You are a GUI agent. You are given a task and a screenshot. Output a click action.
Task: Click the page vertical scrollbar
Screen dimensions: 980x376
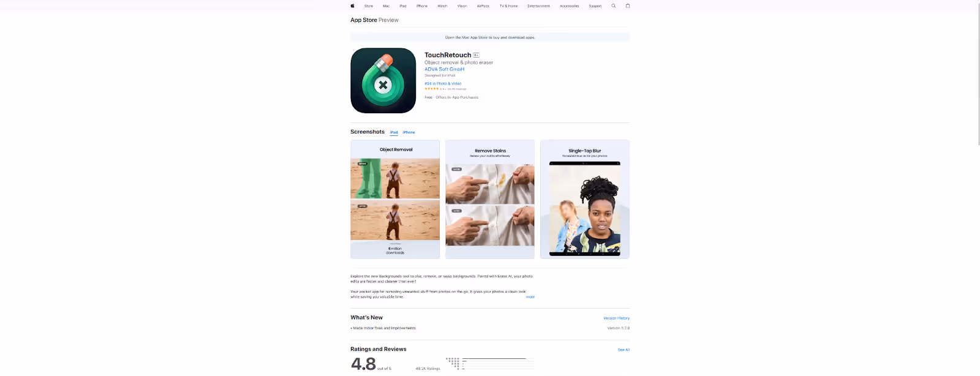(978, 73)
